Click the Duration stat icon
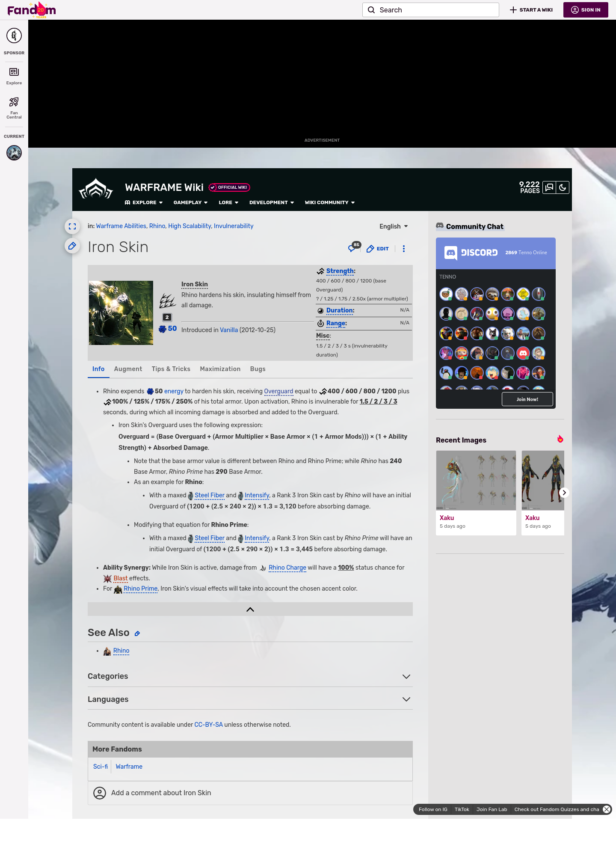 (x=320, y=311)
